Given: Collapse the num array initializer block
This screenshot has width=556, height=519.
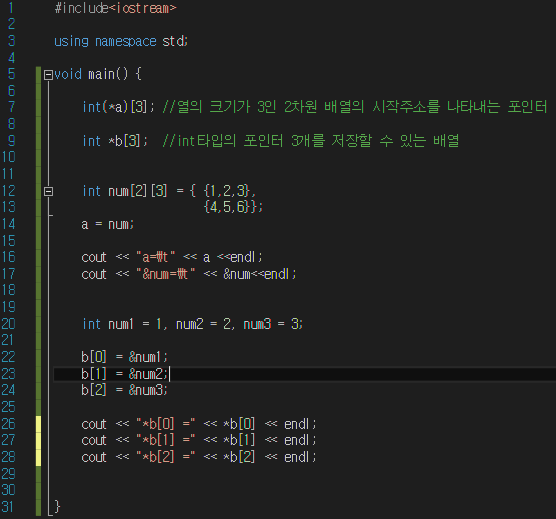Looking at the screenshot, I should pos(48,191).
